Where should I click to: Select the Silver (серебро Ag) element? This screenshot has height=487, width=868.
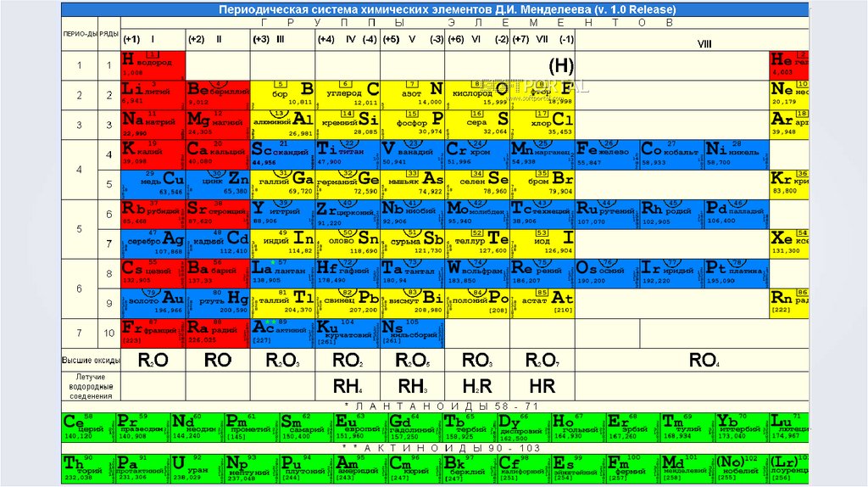click(x=153, y=243)
